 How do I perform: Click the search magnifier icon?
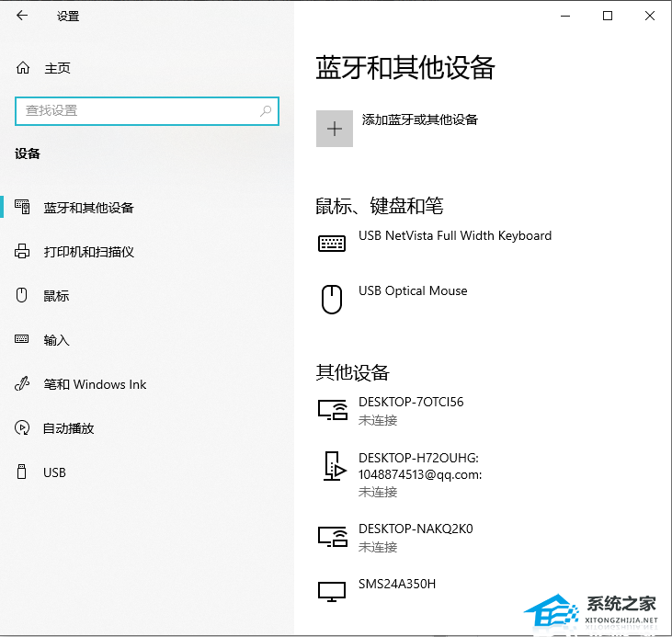(x=266, y=111)
